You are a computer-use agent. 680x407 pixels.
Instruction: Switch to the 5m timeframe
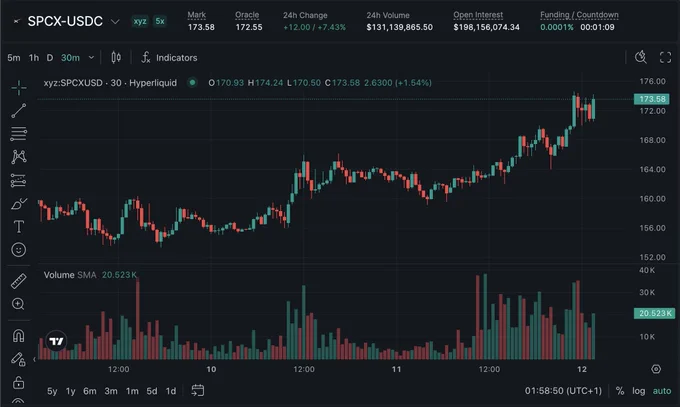(14, 58)
